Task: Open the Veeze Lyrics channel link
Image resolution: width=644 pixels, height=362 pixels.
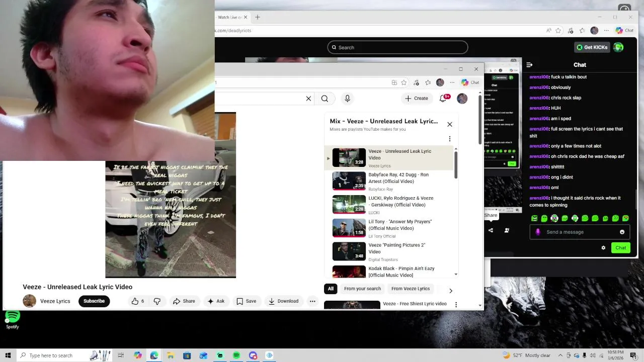Action: tap(55, 301)
